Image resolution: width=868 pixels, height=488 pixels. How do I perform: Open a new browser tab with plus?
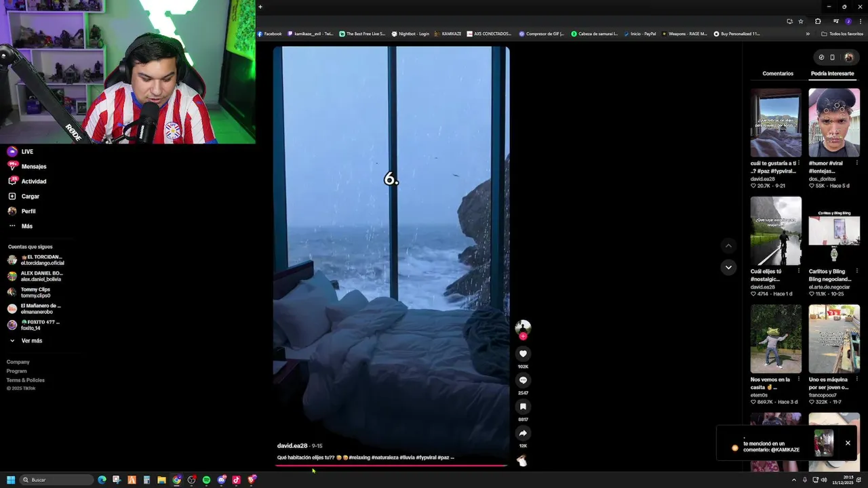pos(260,7)
